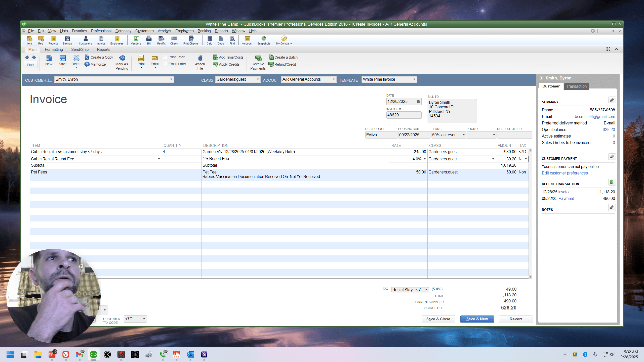Screen dimensions: 644x362
Task: Open the Banking menu
Action: pyautogui.click(x=204, y=31)
